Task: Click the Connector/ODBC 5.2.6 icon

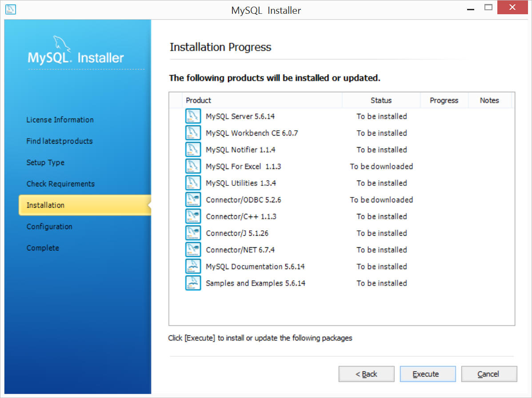Action: tap(193, 199)
